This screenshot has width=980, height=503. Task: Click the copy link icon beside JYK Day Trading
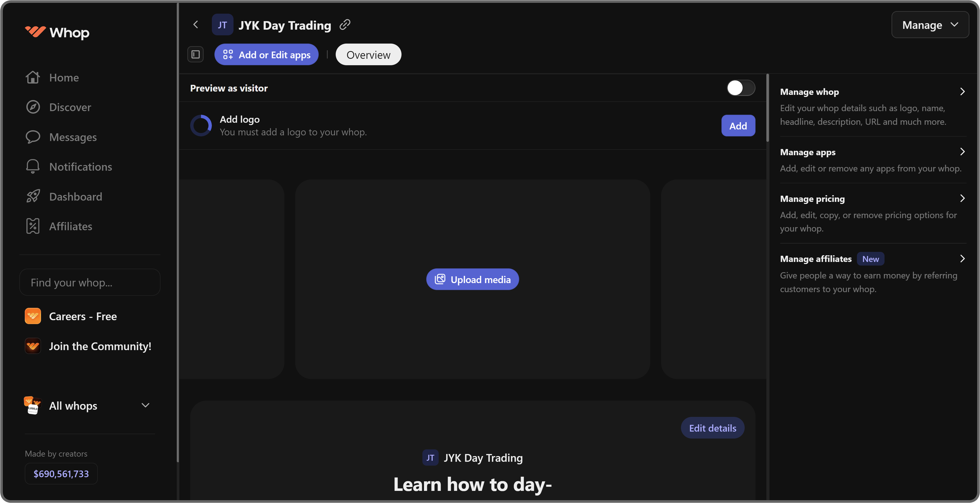pos(345,24)
